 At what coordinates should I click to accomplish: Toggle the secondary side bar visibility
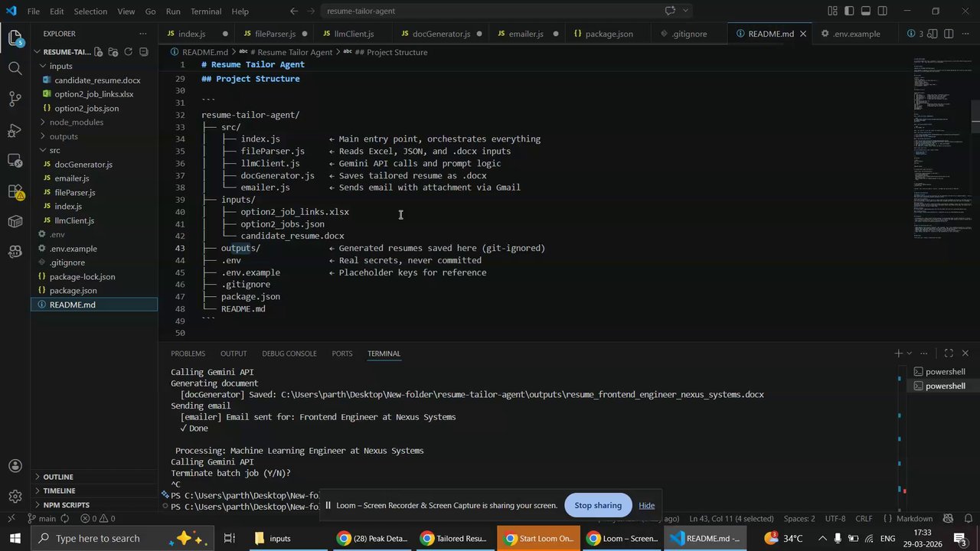pos(883,11)
